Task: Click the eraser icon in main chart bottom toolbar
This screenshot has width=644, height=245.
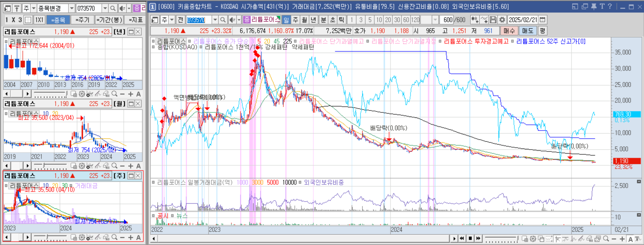Action: [x=590, y=239]
